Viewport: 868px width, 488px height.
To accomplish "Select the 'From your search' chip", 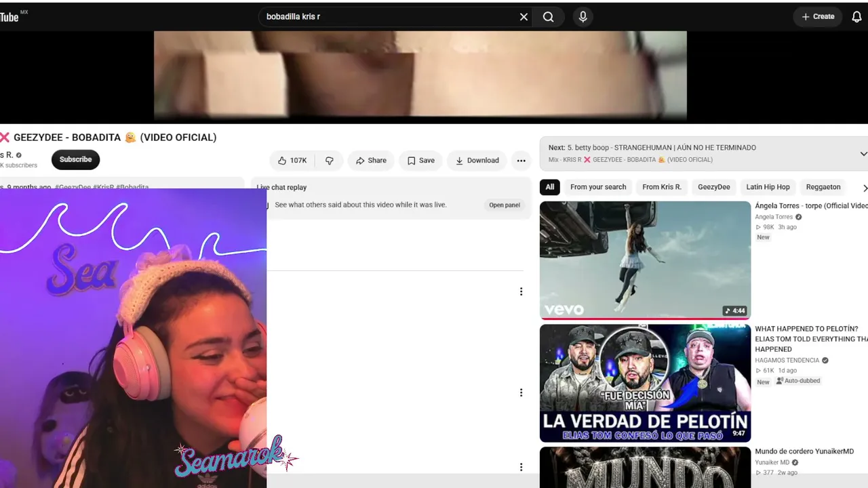I will pyautogui.click(x=598, y=187).
